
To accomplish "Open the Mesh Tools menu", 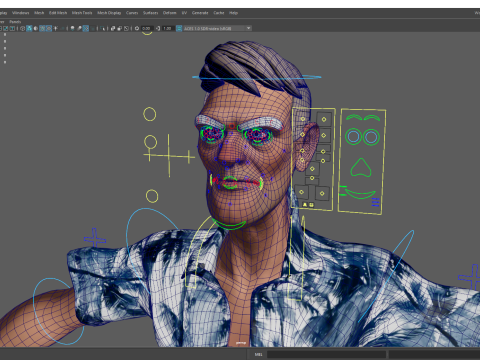I will 82,13.
